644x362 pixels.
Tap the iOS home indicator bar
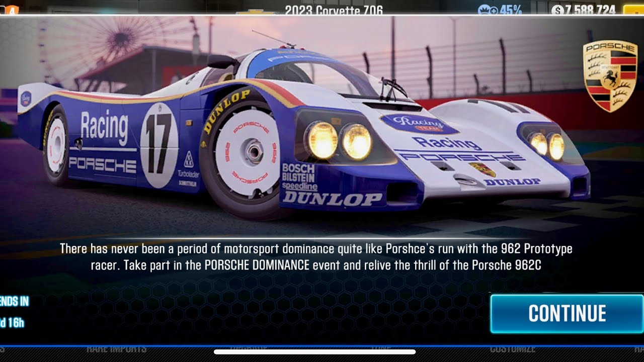tap(314, 352)
